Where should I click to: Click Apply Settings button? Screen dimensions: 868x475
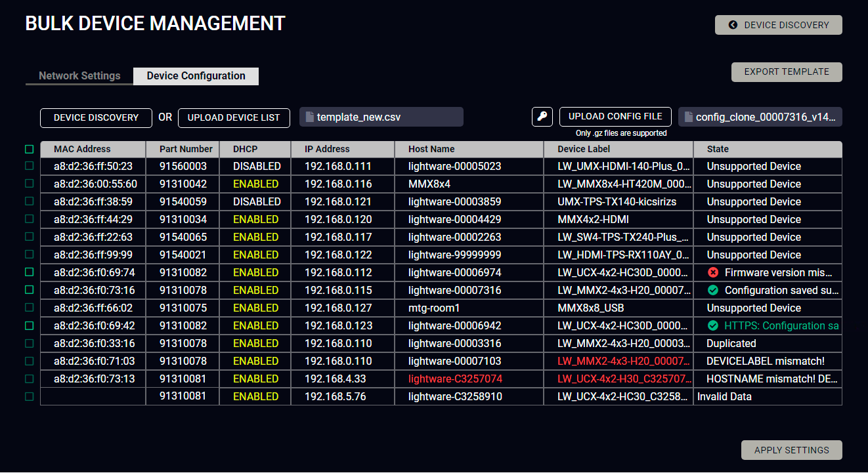(791, 450)
